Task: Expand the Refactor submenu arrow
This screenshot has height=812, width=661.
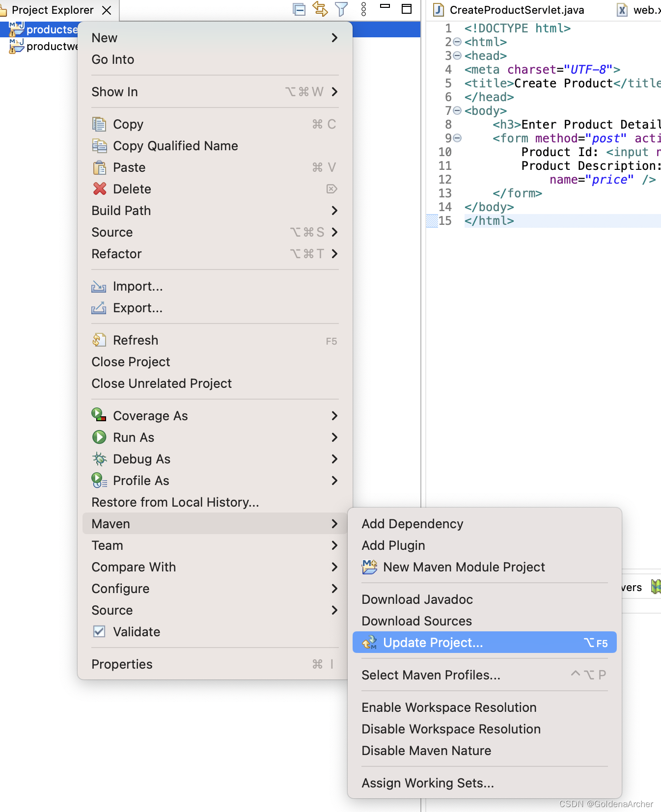Action: [334, 254]
